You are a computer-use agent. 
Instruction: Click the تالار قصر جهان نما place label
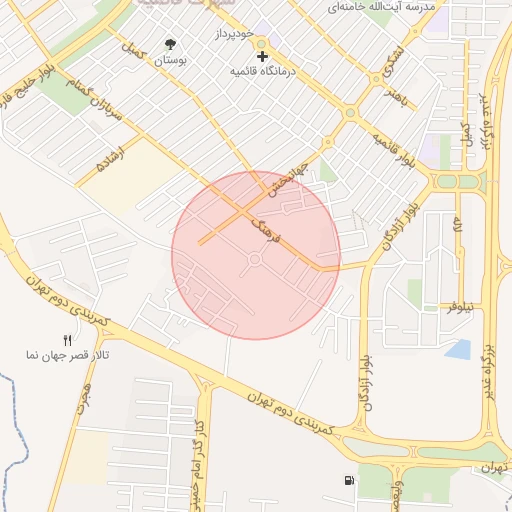click(68, 355)
